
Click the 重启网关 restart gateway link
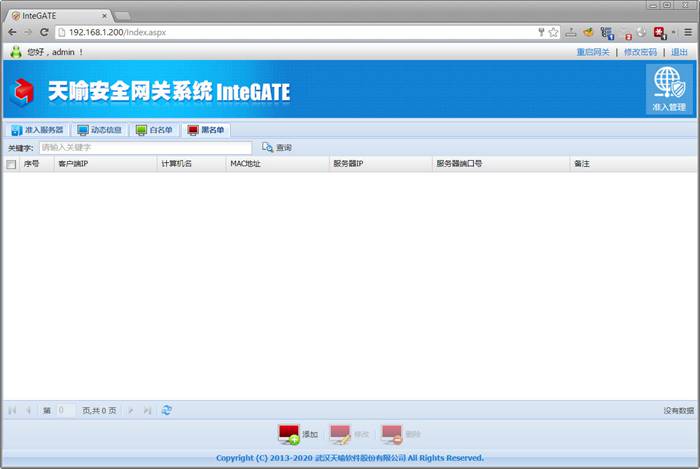tap(593, 52)
